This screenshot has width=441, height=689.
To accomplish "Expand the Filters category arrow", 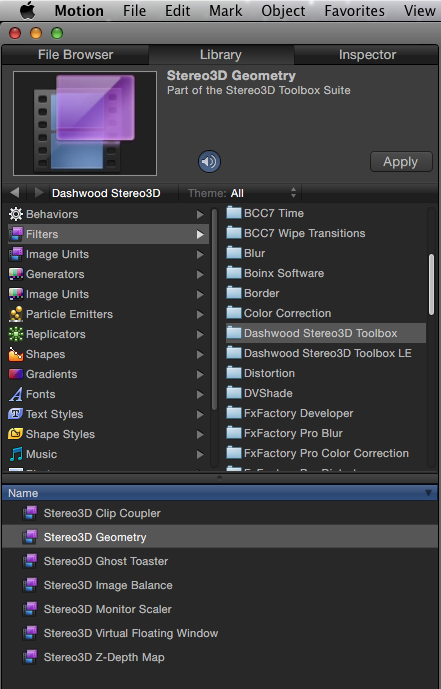I will pyautogui.click(x=200, y=235).
